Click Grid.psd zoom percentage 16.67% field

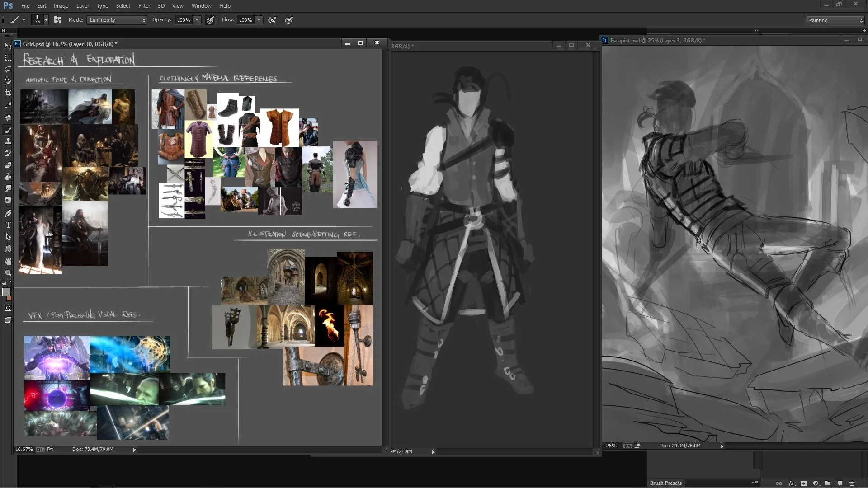(x=24, y=450)
